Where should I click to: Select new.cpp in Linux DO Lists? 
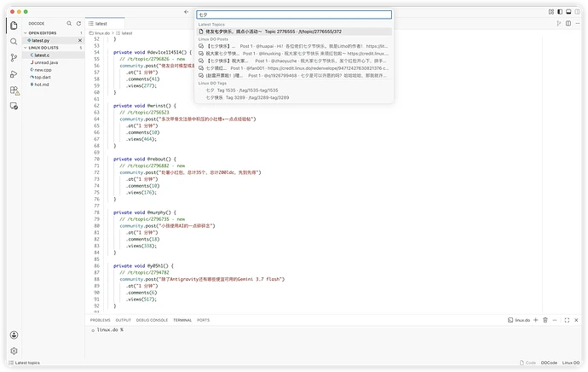pyautogui.click(x=53, y=70)
